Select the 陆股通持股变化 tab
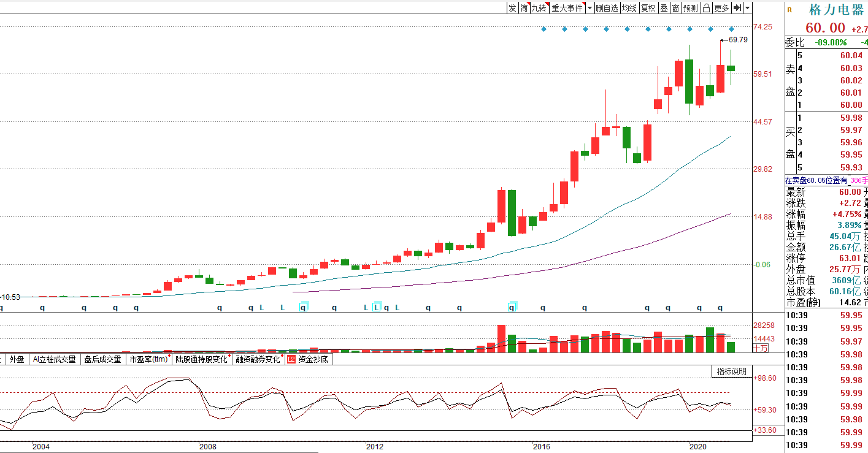The width and height of the screenshot is (868, 453). tap(201, 359)
